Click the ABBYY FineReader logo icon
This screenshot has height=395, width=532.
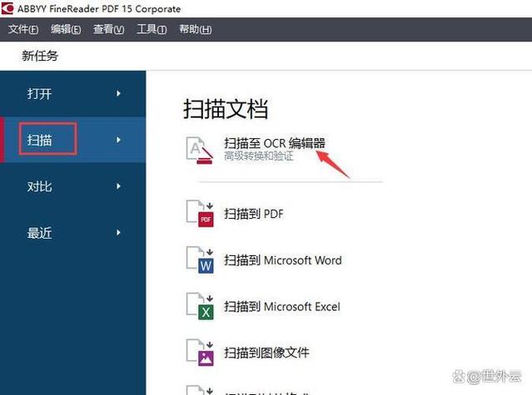(x=7, y=8)
